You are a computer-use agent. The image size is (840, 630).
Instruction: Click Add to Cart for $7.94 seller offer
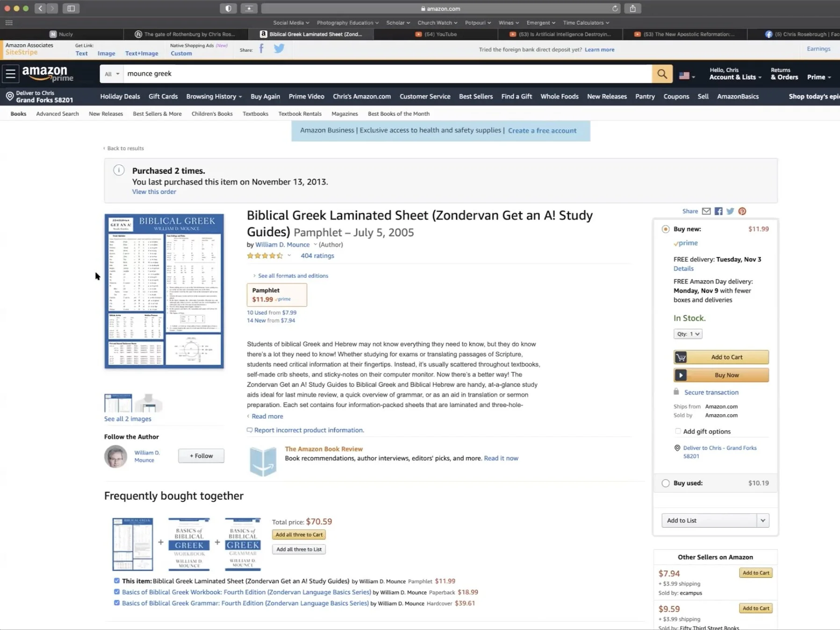[x=755, y=573]
